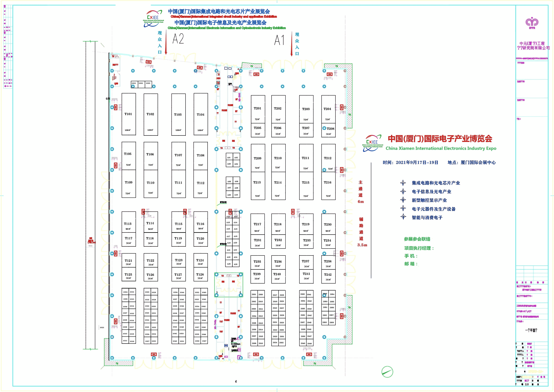The image size is (554, 392).
Task: Click booth T206
Action: click(278, 130)
